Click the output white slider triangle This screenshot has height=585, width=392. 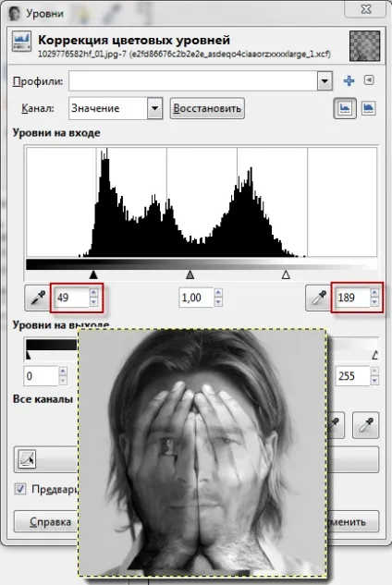point(376,356)
